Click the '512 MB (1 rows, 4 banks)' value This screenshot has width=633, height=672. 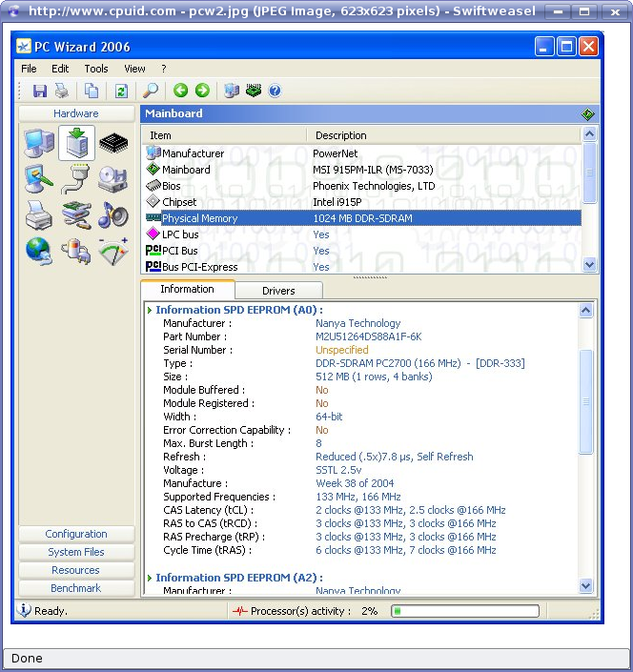pyautogui.click(x=374, y=377)
